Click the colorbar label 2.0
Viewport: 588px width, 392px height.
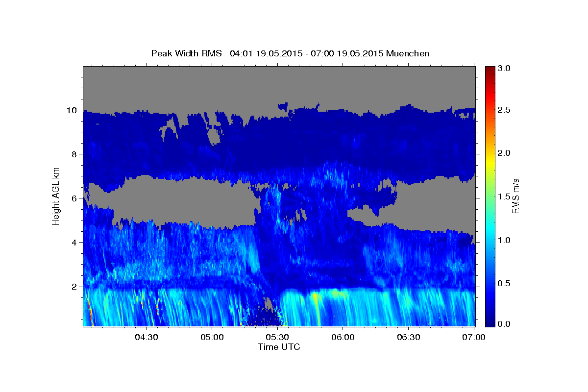tap(504, 153)
